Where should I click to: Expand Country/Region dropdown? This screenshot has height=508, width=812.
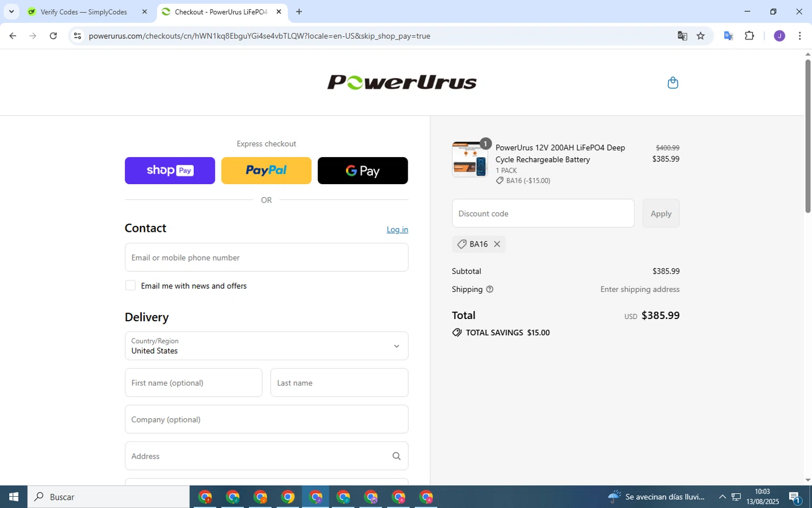[x=266, y=346]
